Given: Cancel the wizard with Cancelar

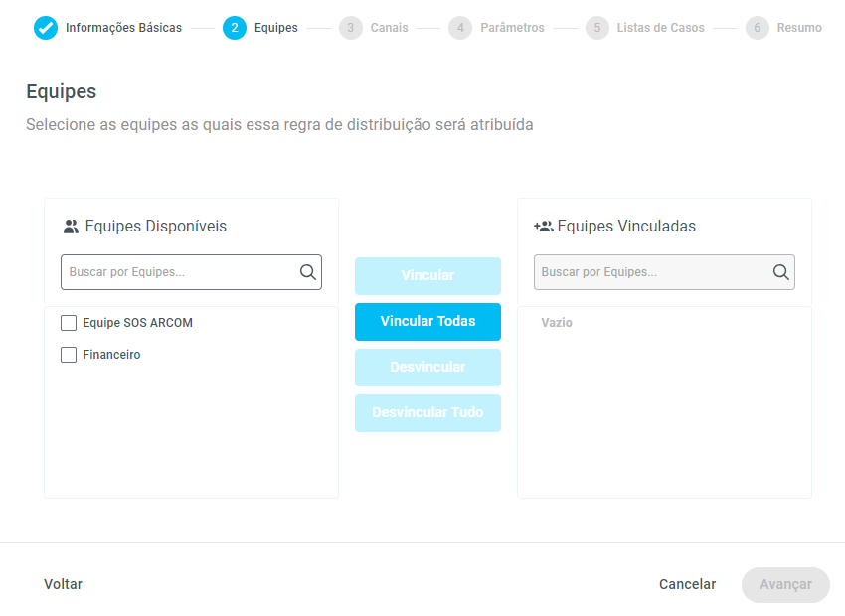Looking at the screenshot, I should pyautogui.click(x=687, y=584).
